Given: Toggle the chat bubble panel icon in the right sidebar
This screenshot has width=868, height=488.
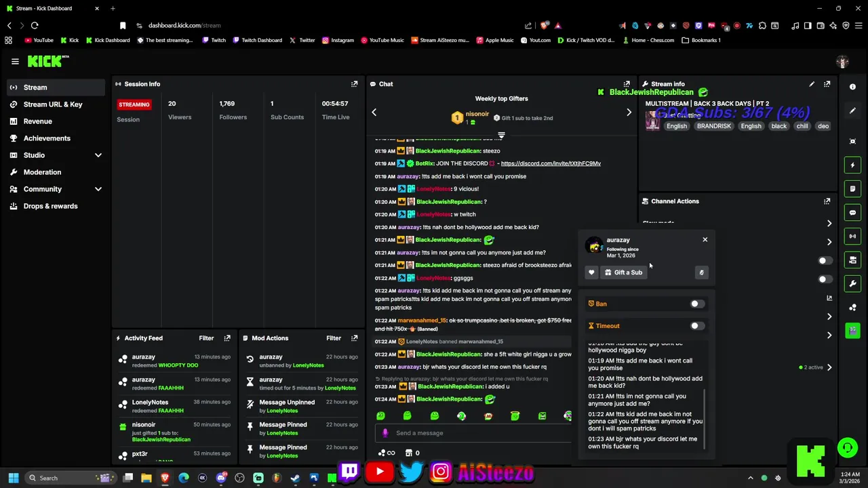Looking at the screenshot, I should pyautogui.click(x=852, y=212).
